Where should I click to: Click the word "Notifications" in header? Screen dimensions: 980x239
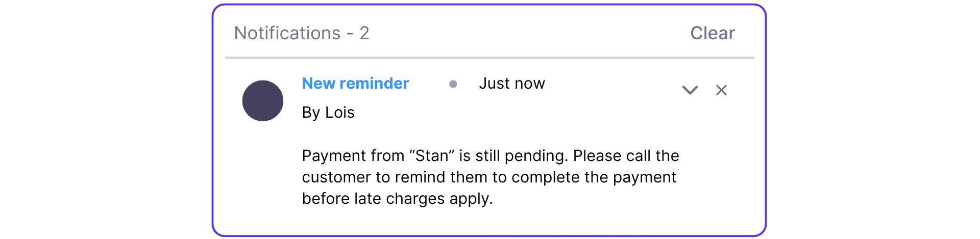click(287, 33)
